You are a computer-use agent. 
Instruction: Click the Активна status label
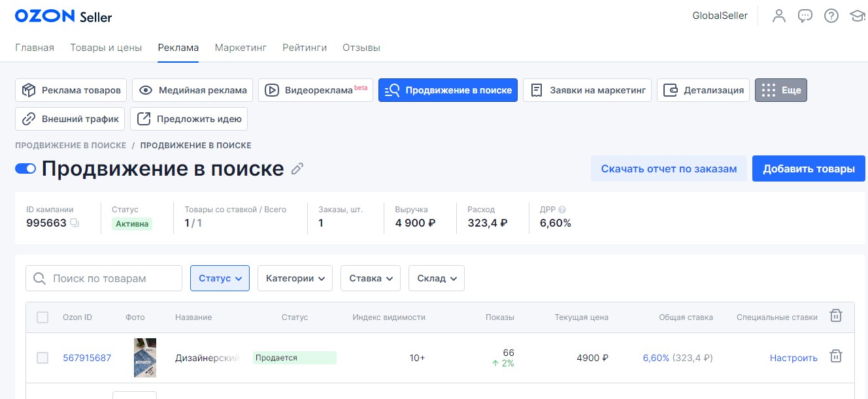coord(132,224)
